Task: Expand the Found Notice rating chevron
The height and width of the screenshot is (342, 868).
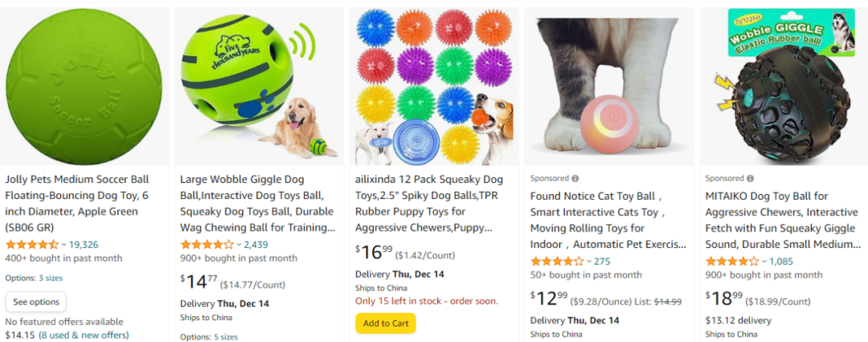Action: (589, 262)
